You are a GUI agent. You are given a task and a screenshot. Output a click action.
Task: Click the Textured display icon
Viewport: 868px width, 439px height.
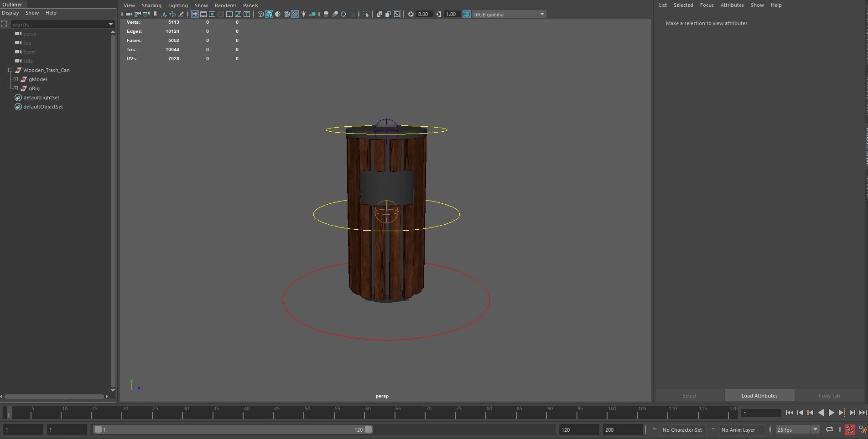click(295, 14)
